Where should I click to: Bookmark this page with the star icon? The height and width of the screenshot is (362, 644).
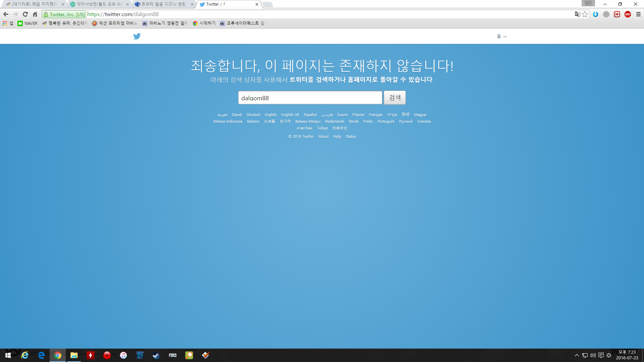tap(585, 14)
